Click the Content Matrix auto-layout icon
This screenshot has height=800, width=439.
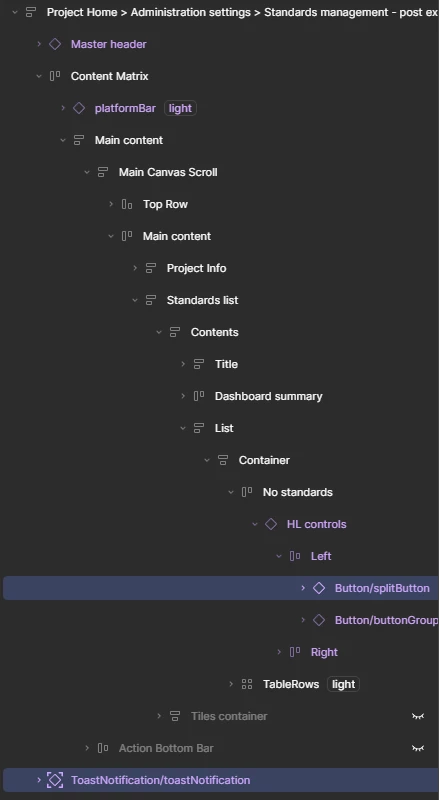[55, 76]
